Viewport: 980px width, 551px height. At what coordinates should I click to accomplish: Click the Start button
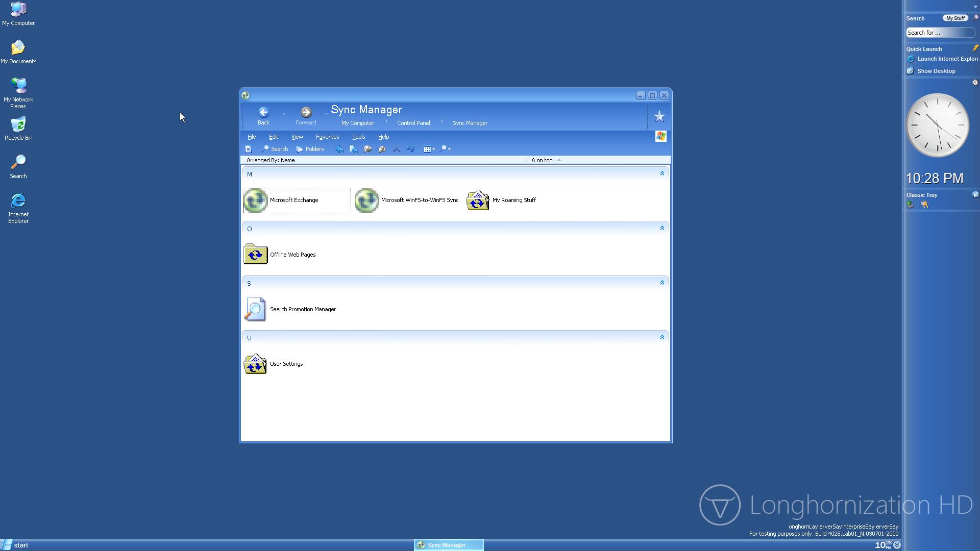pos(15,545)
